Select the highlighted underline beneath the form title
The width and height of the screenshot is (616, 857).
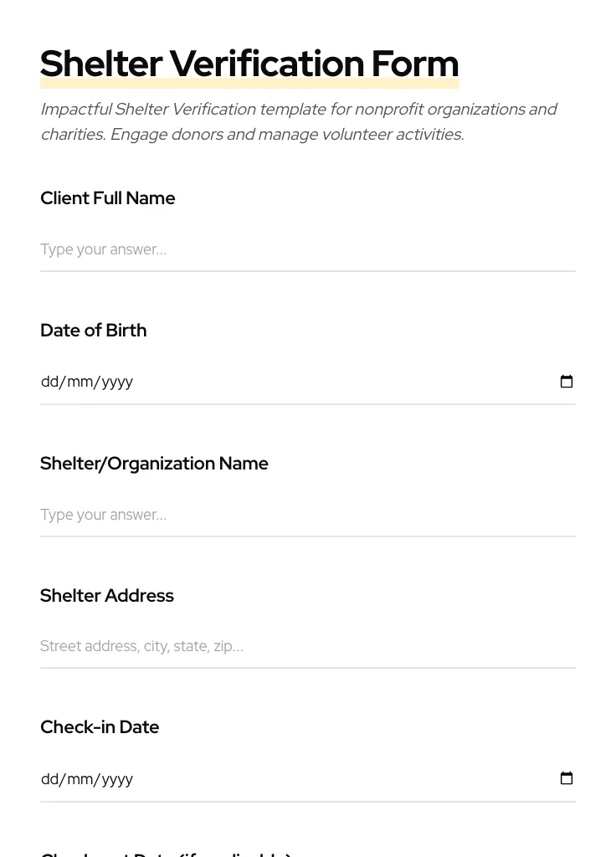pos(249,84)
